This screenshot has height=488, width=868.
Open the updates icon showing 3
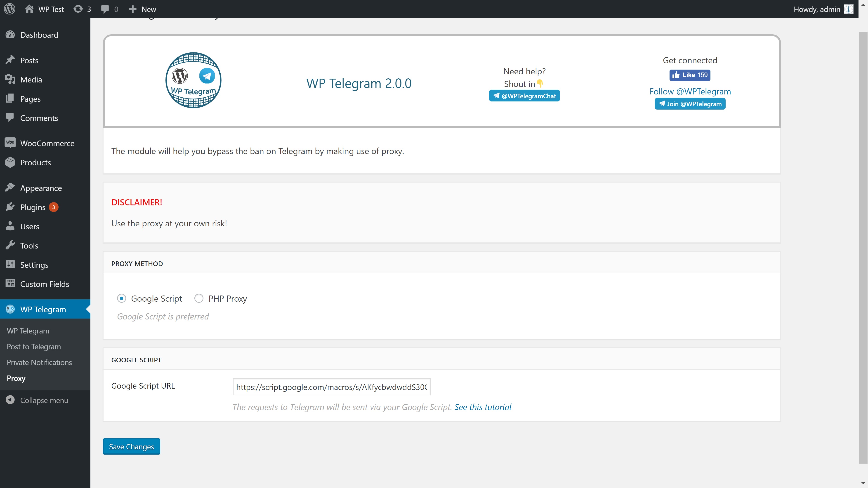tap(78, 9)
